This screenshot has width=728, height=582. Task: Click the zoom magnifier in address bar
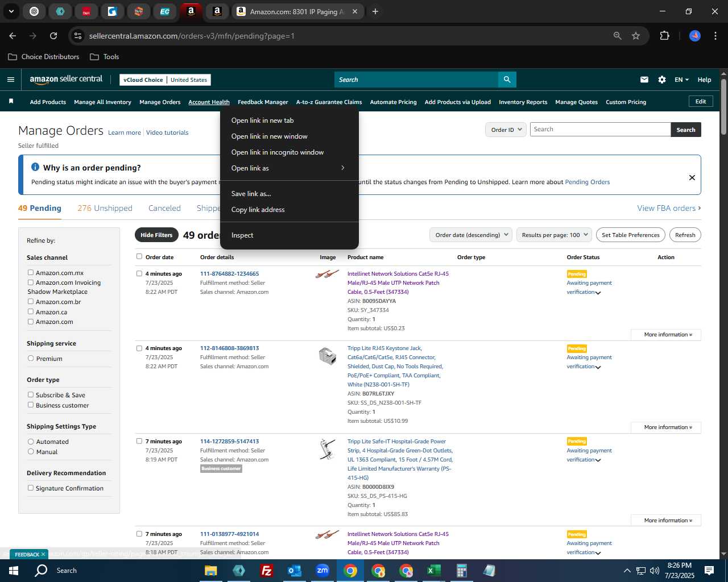[618, 36]
